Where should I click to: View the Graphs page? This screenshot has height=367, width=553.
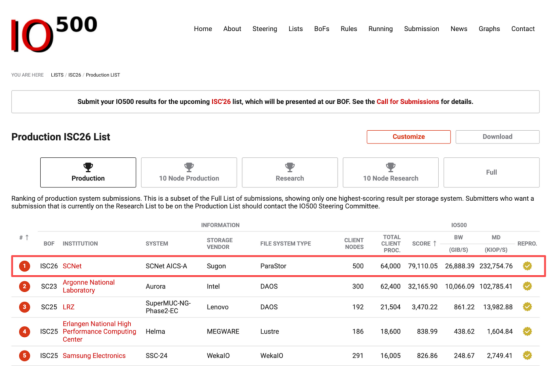coord(489,29)
